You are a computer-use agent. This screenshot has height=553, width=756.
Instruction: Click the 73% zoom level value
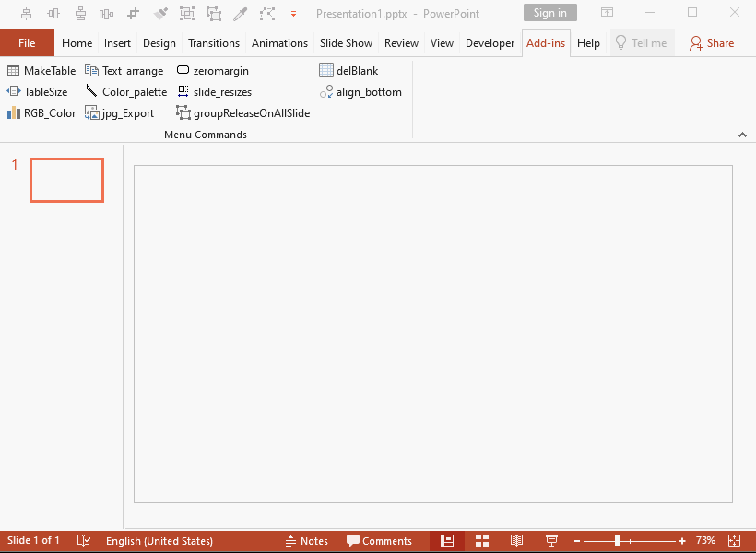click(x=706, y=540)
